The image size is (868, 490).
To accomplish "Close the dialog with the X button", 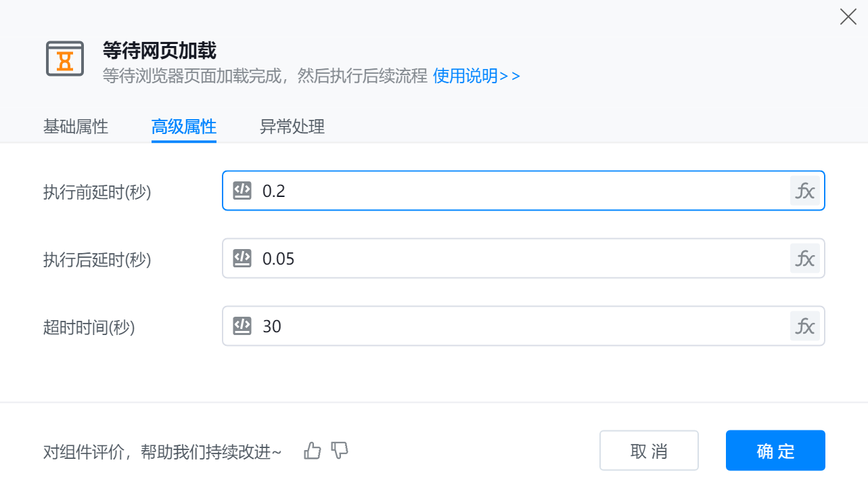I will [848, 17].
